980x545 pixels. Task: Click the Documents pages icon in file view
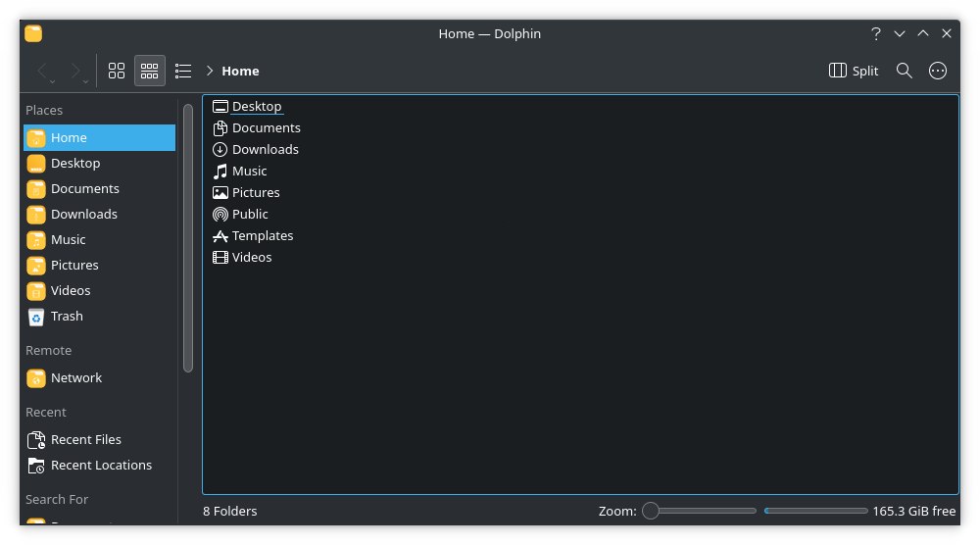pos(220,128)
